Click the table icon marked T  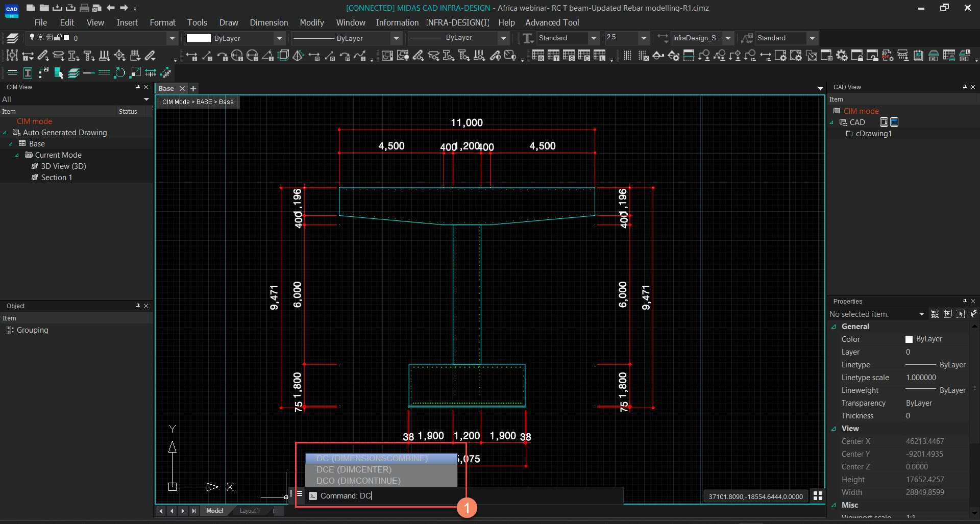[553, 56]
